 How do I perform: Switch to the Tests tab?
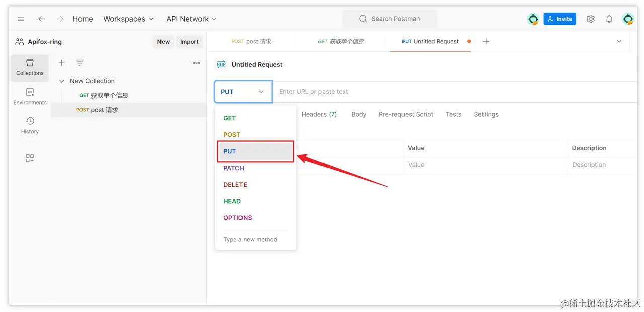click(453, 114)
